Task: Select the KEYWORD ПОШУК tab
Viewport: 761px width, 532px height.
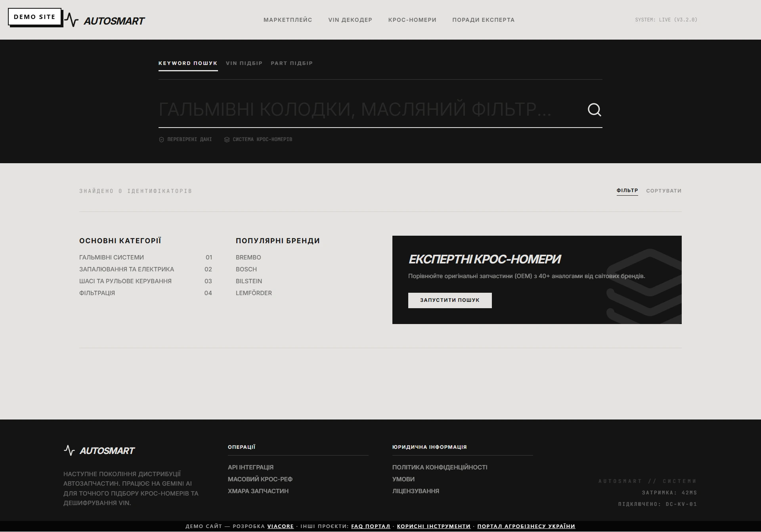Action: [188, 63]
